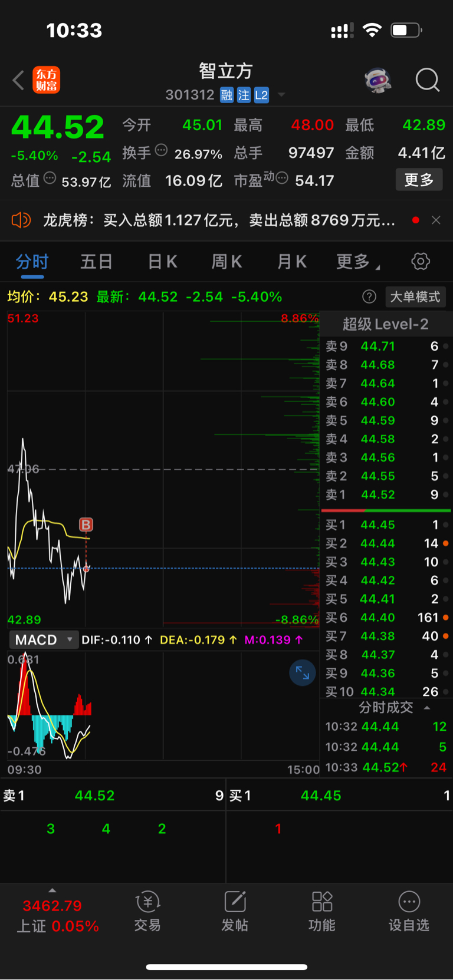Tap the back arrow icon

18,80
